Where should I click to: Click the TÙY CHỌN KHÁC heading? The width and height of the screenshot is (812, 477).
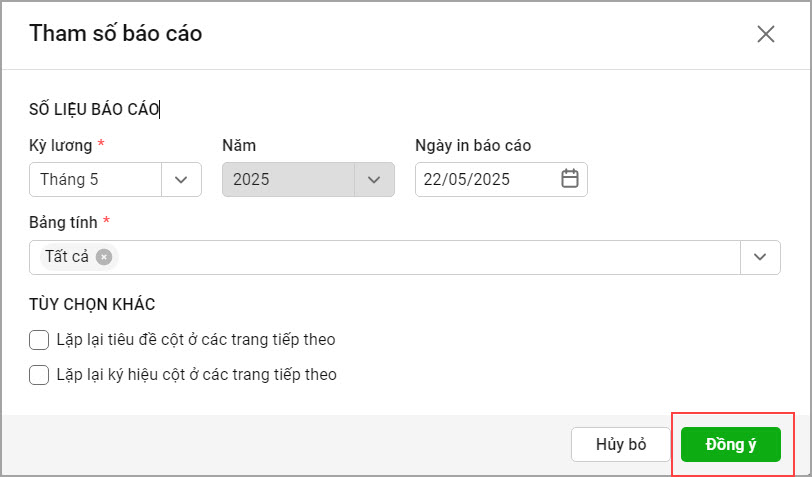tap(92, 305)
